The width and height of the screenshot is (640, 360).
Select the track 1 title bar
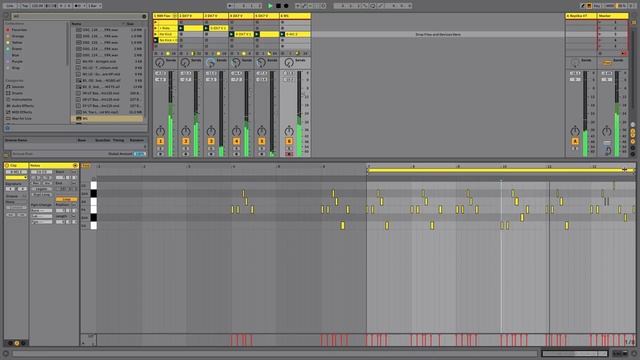(x=165, y=16)
